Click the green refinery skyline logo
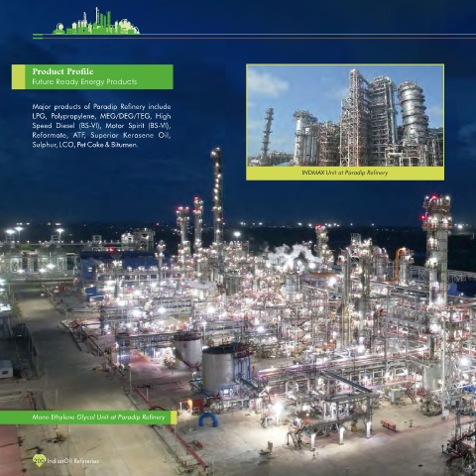This screenshot has width=476, height=476. coord(96,21)
